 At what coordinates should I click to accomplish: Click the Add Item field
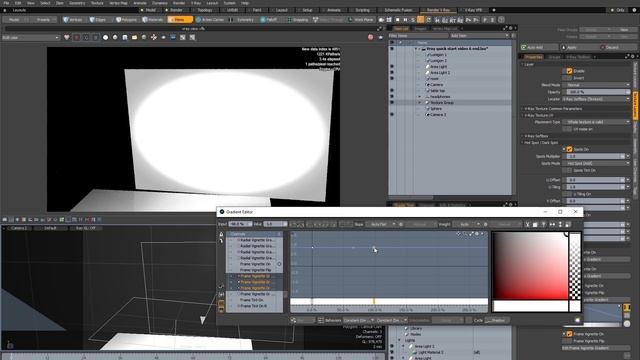tap(479, 36)
